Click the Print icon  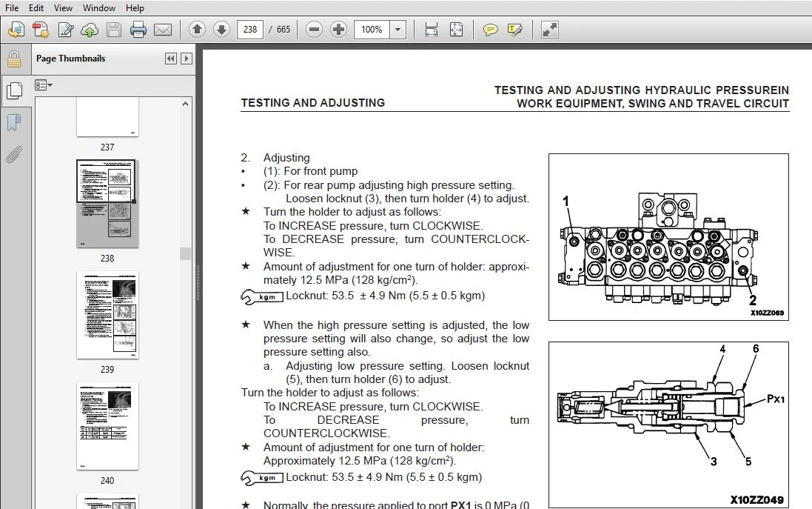coord(138,30)
